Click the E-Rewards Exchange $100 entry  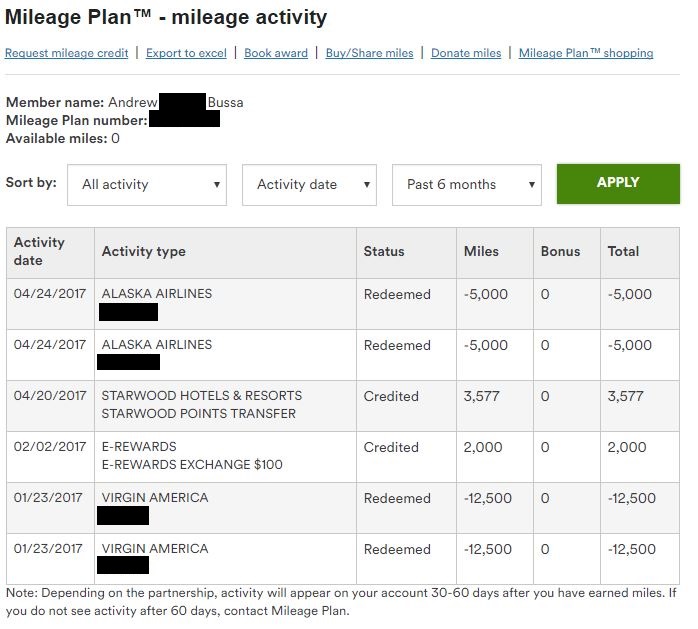click(192, 464)
